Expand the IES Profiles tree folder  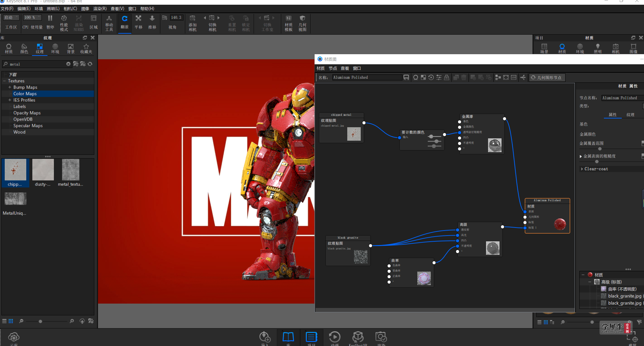[10, 100]
